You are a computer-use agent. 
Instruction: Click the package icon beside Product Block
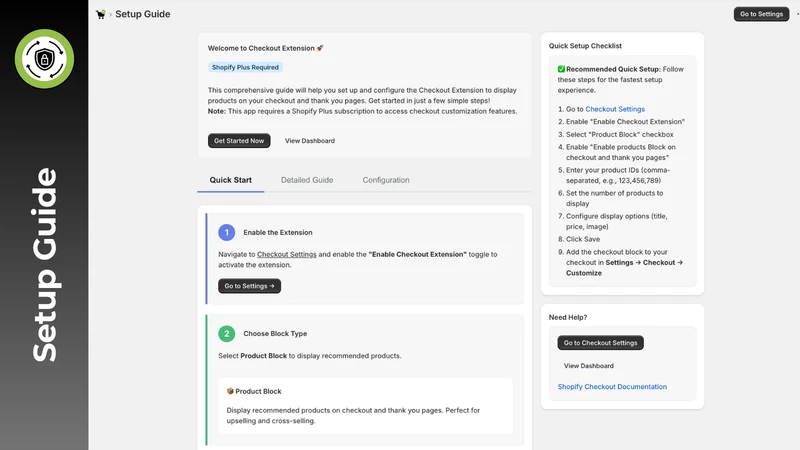[230, 391]
